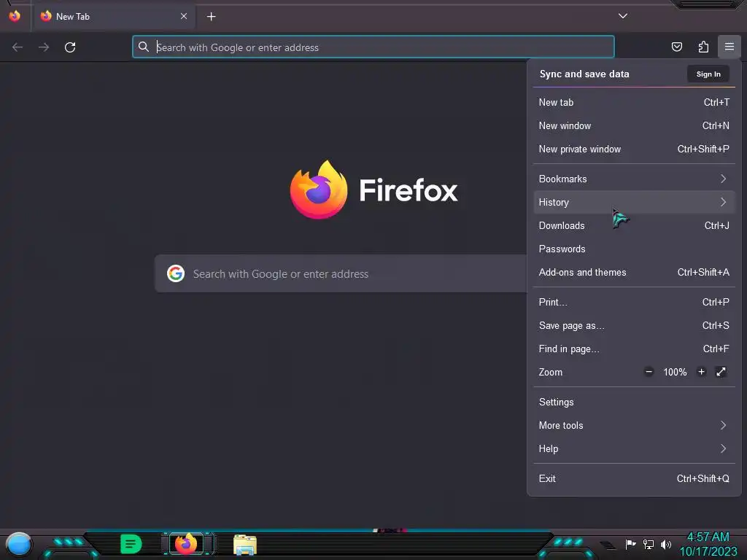Click the magnifier icon in address bar

tap(144, 47)
